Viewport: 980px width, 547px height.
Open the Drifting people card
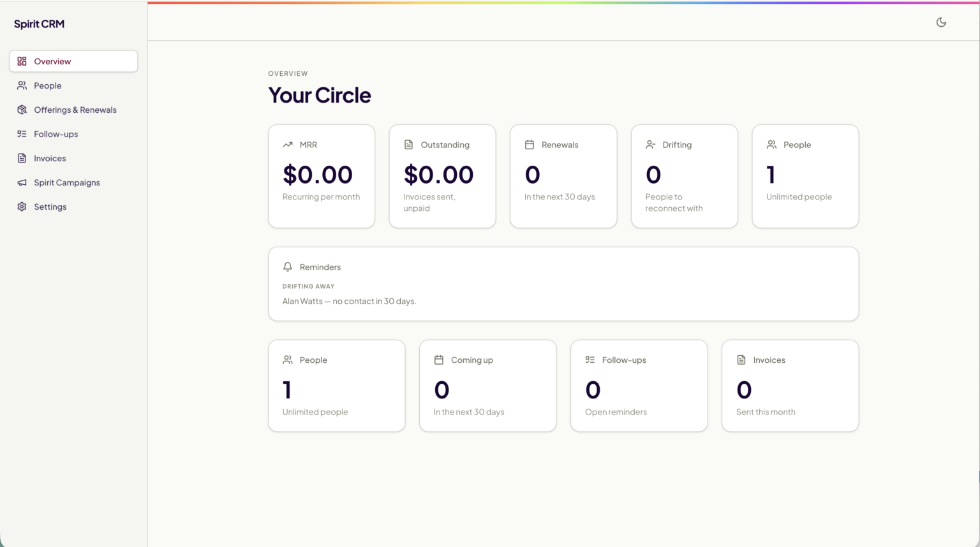[685, 176]
